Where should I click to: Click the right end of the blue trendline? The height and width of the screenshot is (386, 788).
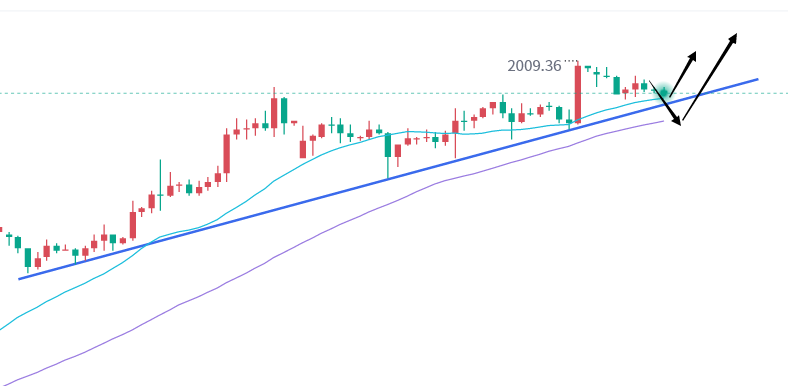(x=756, y=79)
